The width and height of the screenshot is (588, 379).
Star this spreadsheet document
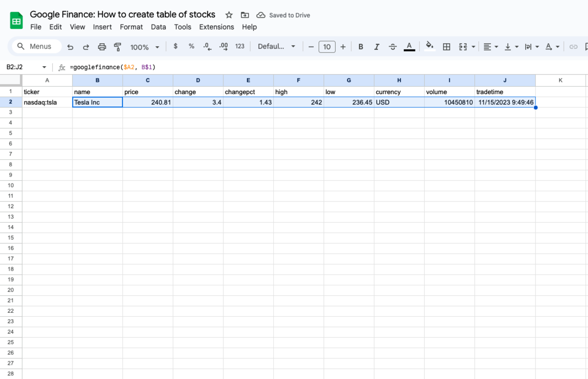[229, 15]
